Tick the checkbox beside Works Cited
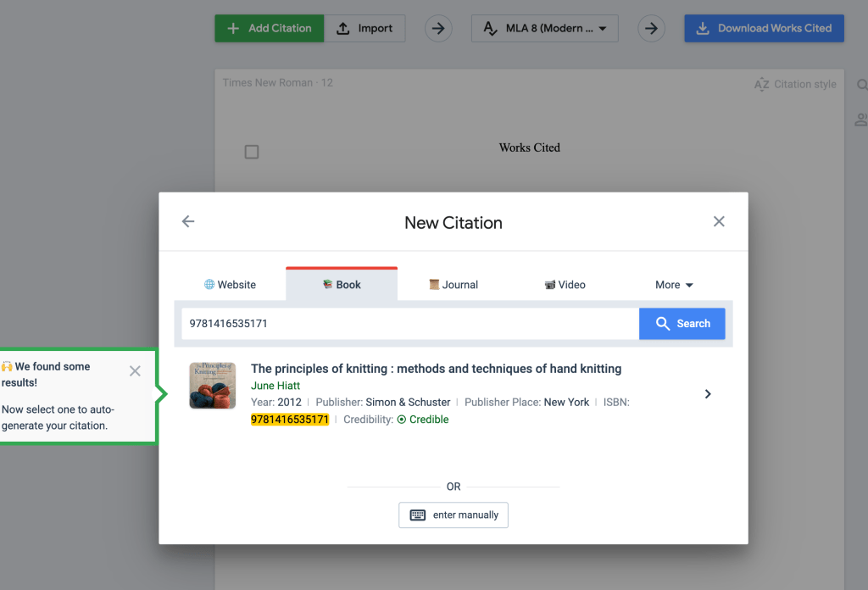 click(x=252, y=152)
